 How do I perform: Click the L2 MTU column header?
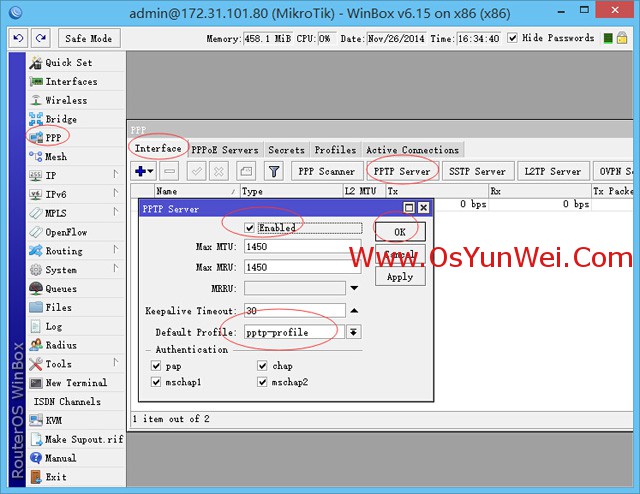tap(364, 191)
